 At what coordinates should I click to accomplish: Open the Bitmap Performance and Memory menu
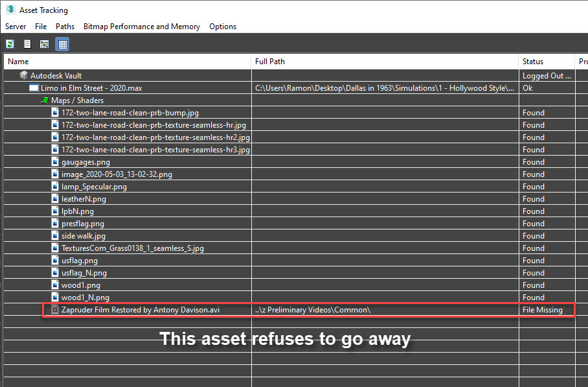tap(142, 27)
